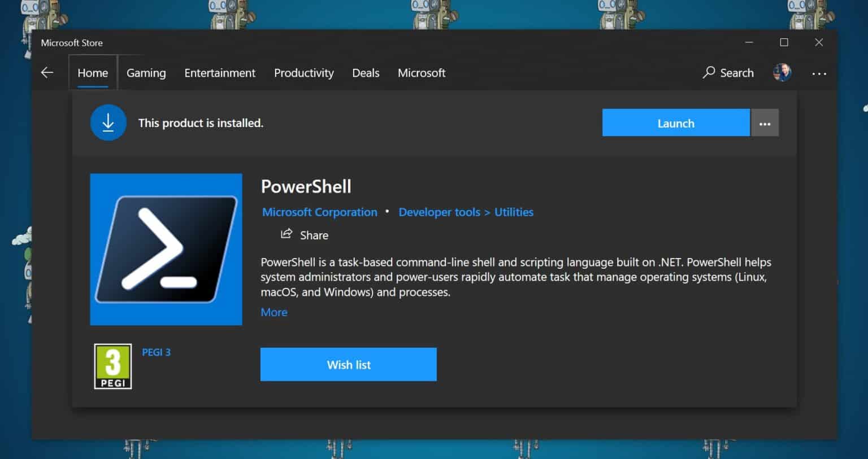Expand description with More link
The height and width of the screenshot is (459, 868).
point(274,312)
